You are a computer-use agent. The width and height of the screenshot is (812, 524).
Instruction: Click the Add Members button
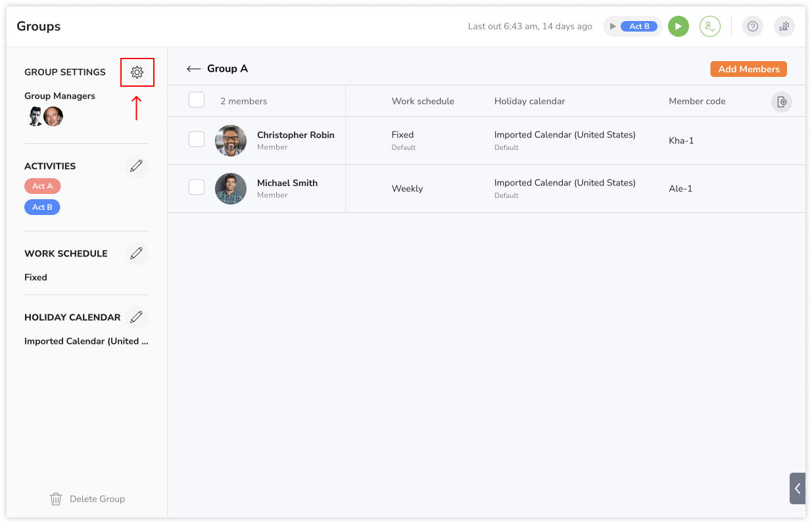coord(748,69)
